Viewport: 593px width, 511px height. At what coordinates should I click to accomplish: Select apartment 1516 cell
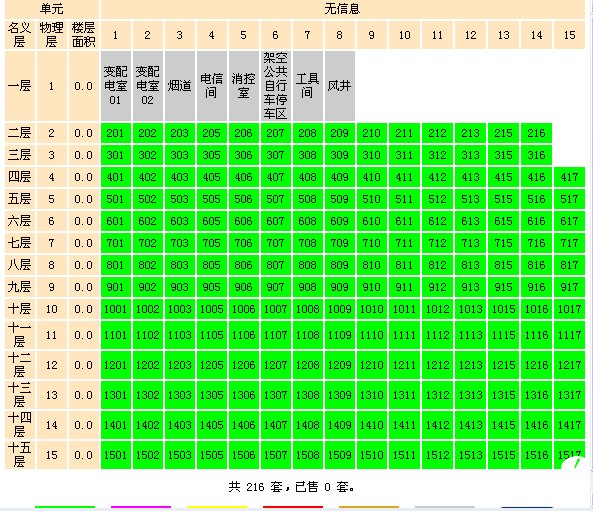(x=536, y=455)
